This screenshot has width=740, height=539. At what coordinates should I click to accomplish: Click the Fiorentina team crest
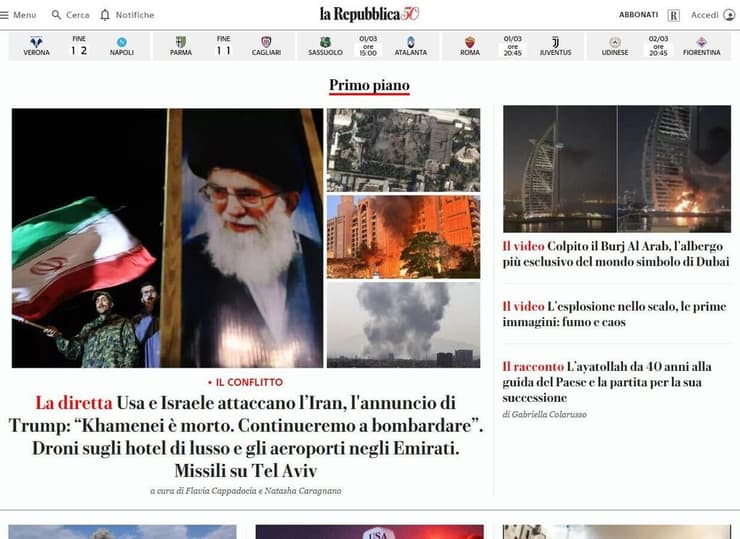[x=701, y=42]
